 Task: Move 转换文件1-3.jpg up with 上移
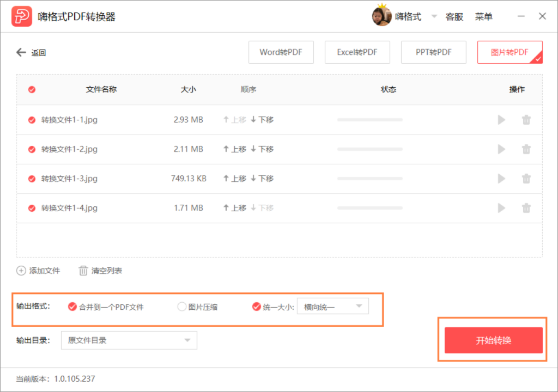coord(235,179)
